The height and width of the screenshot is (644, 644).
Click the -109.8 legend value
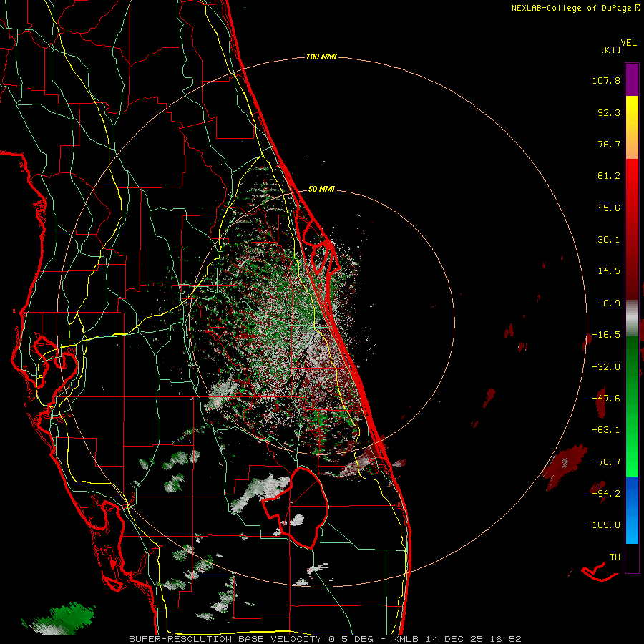pyautogui.click(x=603, y=525)
